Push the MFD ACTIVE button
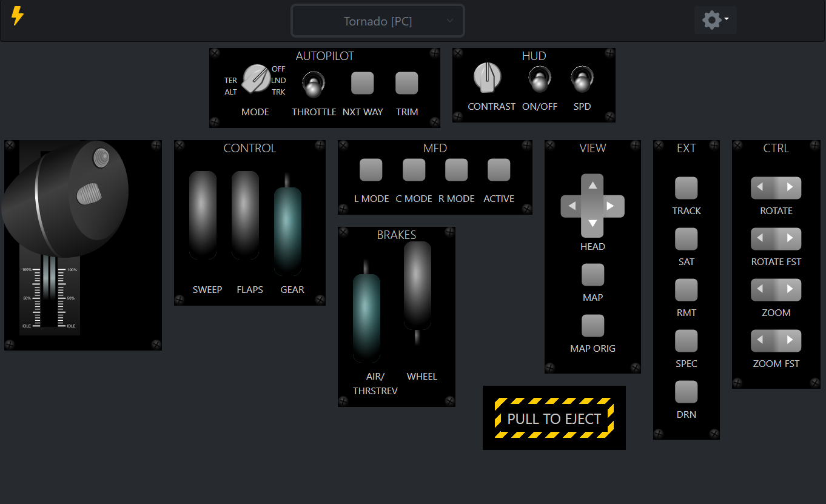The image size is (826, 504). click(499, 170)
